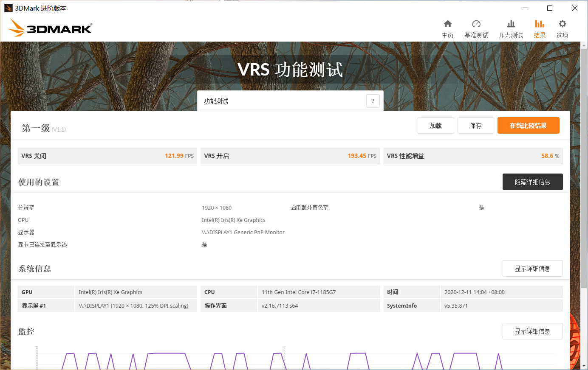This screenshot has width=588, height=370.
Task: Show details for 系统信息 section
Action: (x=533, y=269)
